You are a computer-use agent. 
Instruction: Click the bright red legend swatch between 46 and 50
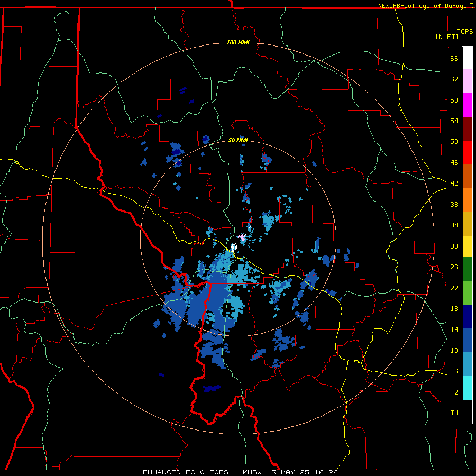467,152
